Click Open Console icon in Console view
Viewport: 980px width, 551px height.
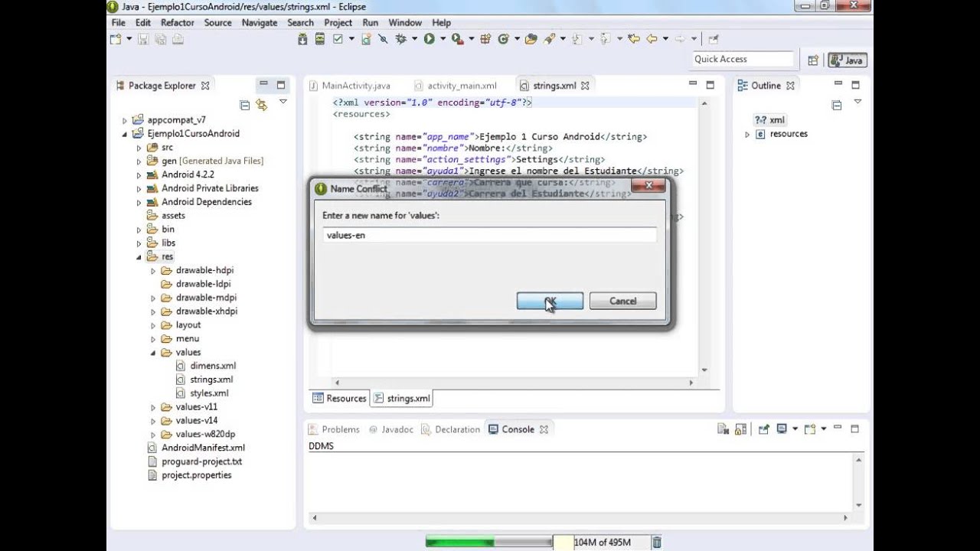(x=810, y=429)
